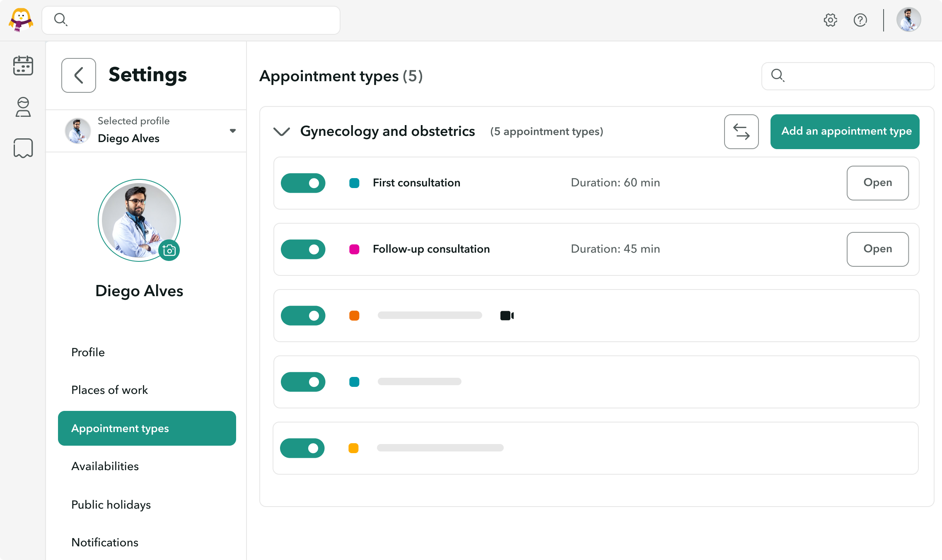Toggle off the orange video appointment type

[303, 316]
